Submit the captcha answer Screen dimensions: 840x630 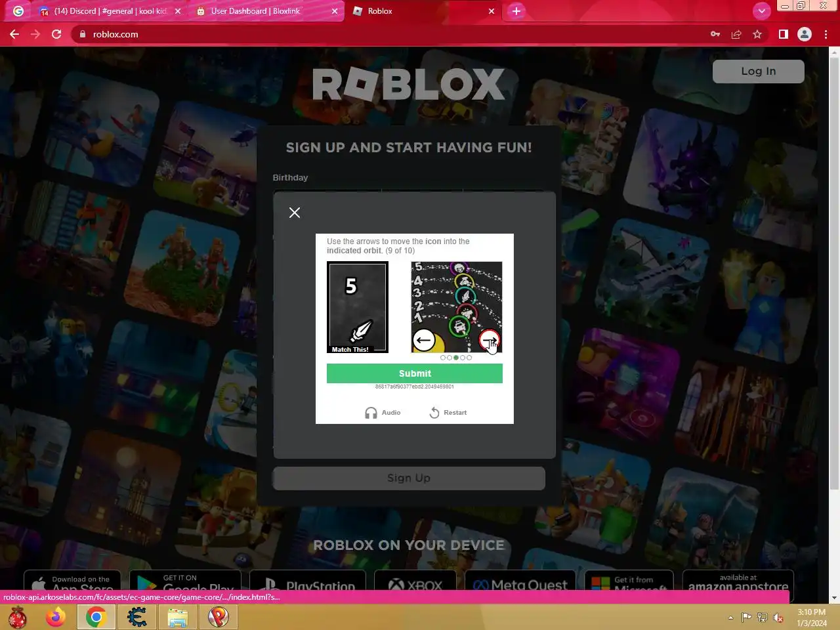[415, 373]
